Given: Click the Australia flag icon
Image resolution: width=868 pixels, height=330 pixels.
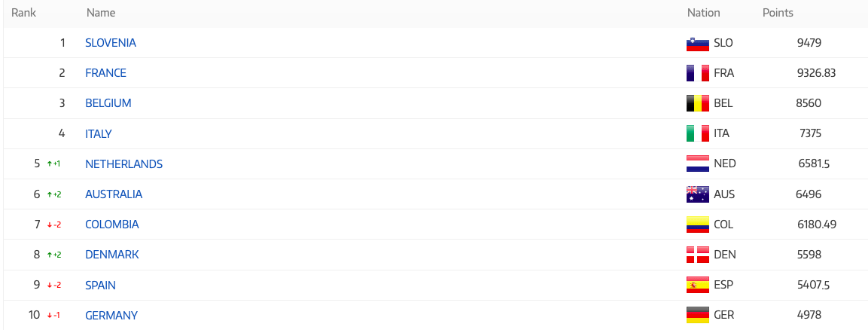Looking at the screenshot, I should tap(698, 194).
